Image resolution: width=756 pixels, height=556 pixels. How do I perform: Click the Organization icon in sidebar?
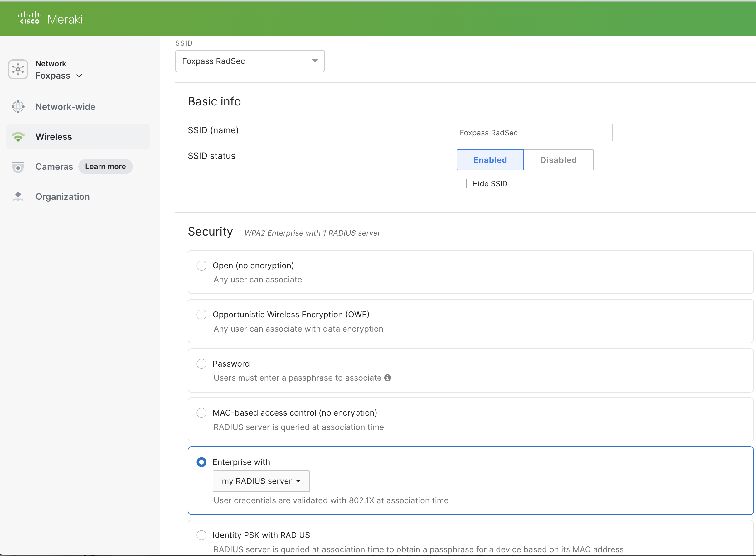(18, 197)
